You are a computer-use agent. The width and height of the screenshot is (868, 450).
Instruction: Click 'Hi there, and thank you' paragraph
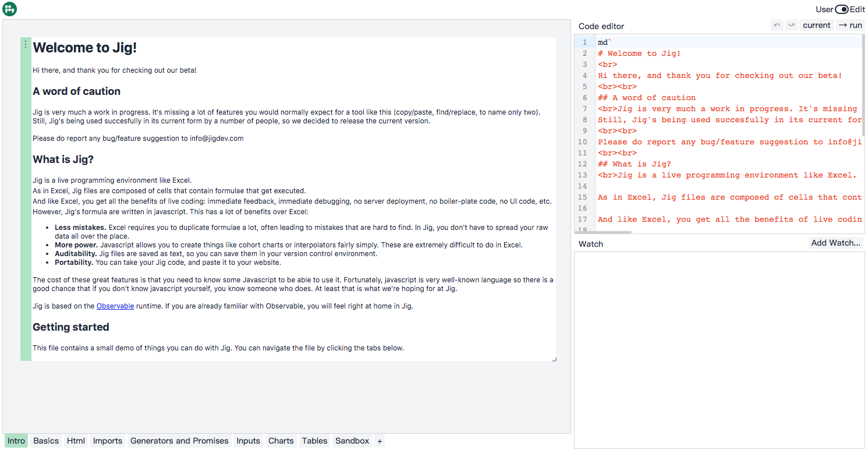click(x=115, y=70)
